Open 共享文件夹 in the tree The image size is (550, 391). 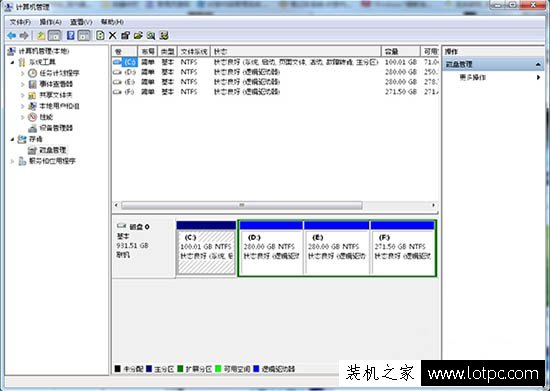[x=56, y=95]
